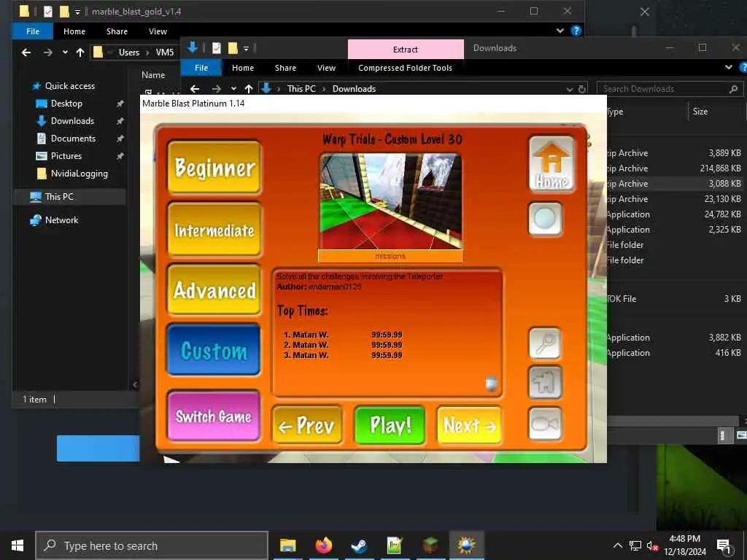Open Share tab in Downloads window
The height and width of the screenshot is (560, 747).
click(285, 68)
